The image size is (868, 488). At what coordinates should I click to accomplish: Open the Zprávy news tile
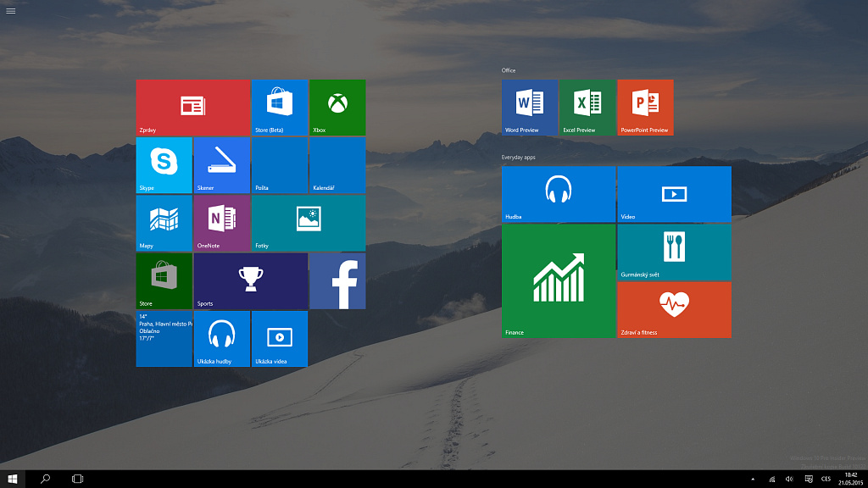click(192, 108)
